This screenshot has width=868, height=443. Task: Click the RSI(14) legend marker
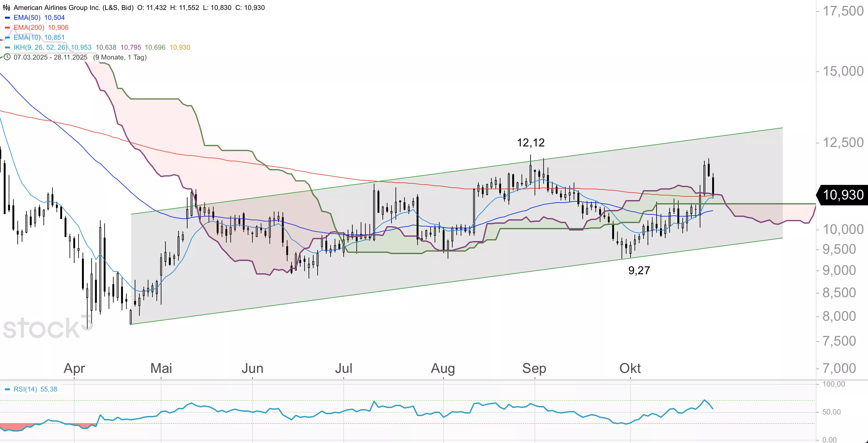point(7,389)
